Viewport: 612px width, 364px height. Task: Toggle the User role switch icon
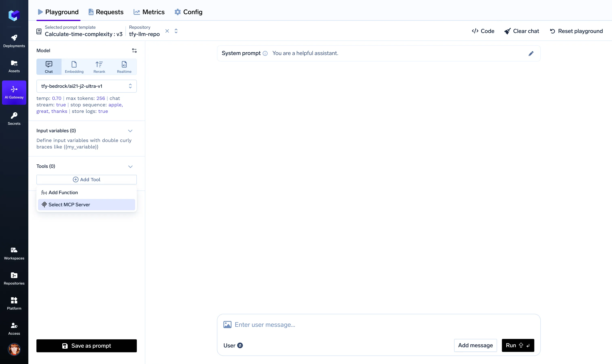(240, 345)
